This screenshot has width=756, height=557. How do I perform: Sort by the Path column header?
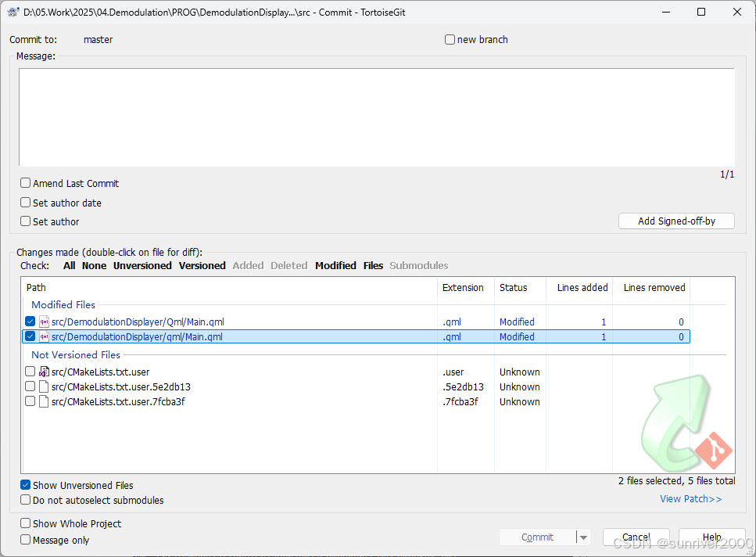[x=230, y=287]
